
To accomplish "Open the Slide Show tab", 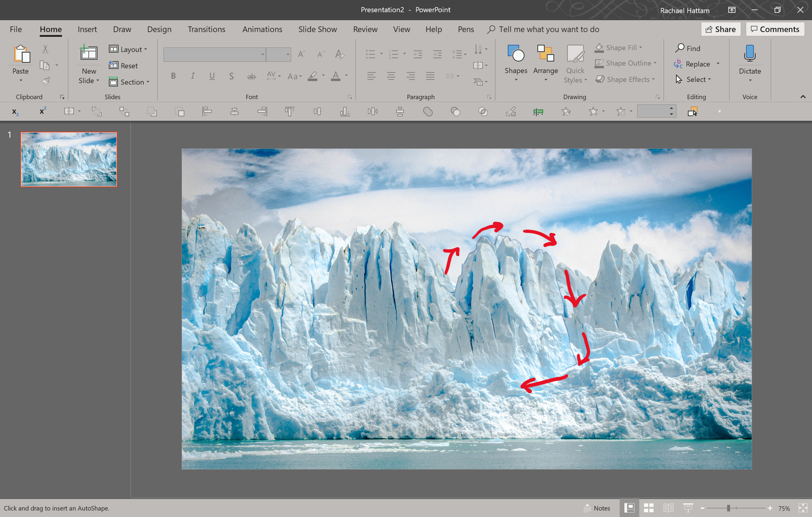I will 317,29.
